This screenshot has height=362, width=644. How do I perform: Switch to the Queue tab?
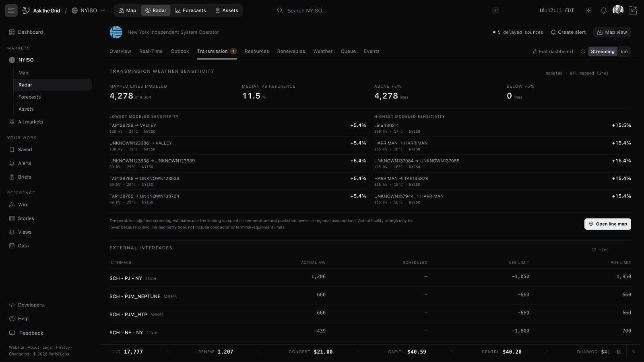pyautogui.click(x=348, y=51)
